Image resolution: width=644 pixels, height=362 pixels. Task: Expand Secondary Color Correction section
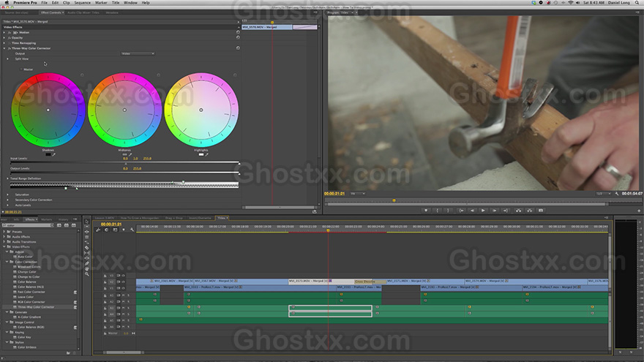8,200
